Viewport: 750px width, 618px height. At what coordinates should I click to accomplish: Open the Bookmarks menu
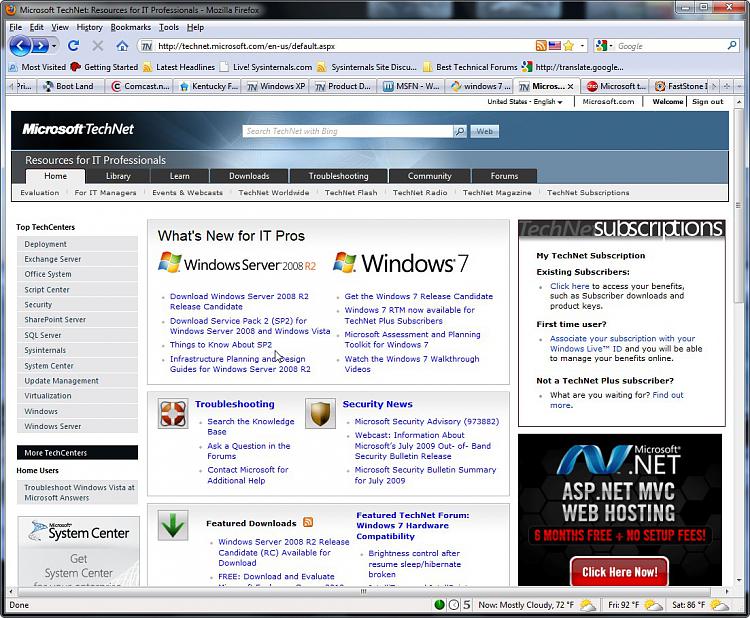[131, 27]
